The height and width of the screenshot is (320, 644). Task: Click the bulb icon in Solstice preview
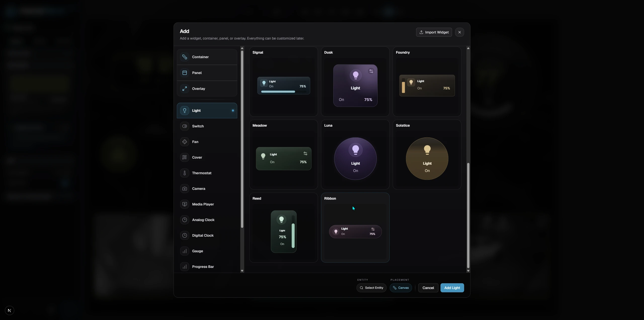pos(427,150)
